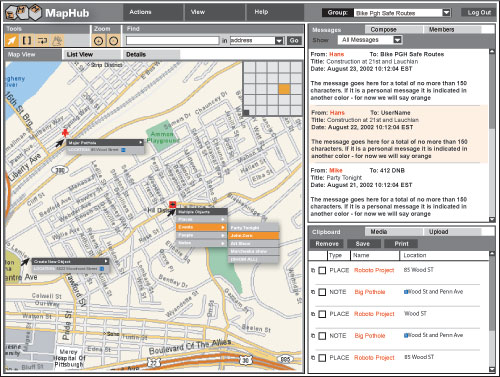Click blue marker icon beside last Big Pothole location
Screen dimensions: 500x377
coord(406,335)
